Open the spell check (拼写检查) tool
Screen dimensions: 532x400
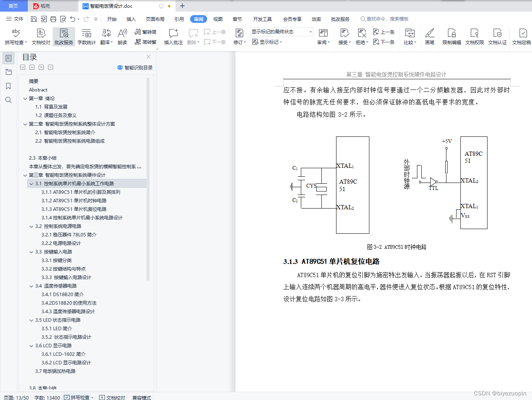pos(16,37)
